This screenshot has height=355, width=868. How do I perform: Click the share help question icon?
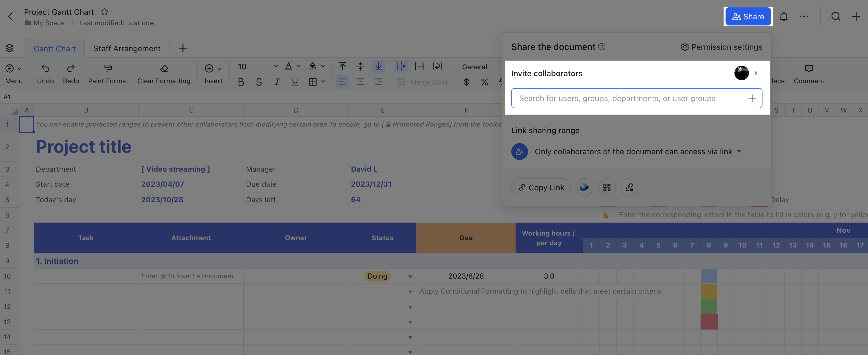(x=602, y=47)
